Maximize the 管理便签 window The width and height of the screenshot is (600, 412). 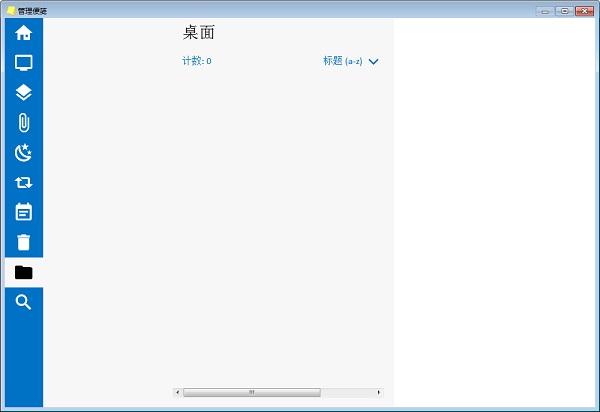[565, 10]
